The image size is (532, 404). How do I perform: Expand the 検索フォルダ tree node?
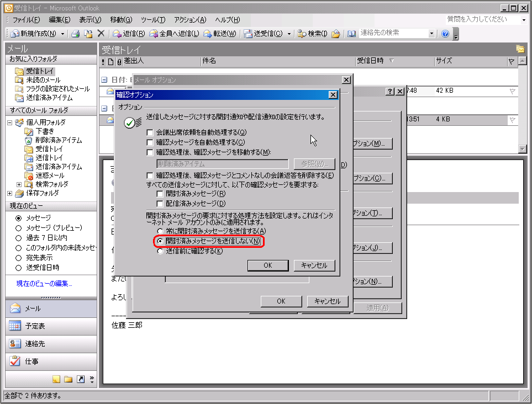tap(19, 184)
